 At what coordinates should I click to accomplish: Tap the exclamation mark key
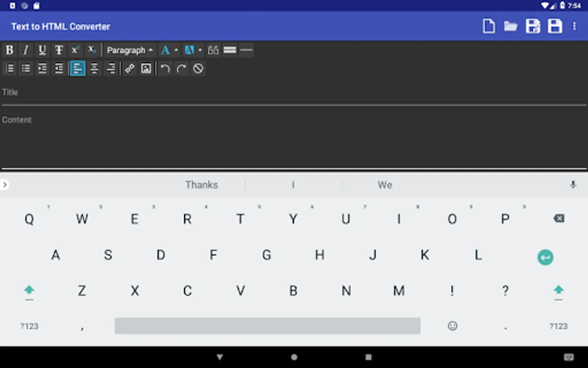click(452, 291)
